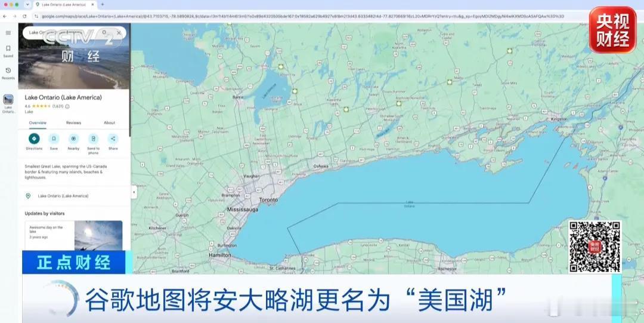Viewport: 644px width, 323px height.
Task: Click the side panel scrollbar
Action: 130,80
